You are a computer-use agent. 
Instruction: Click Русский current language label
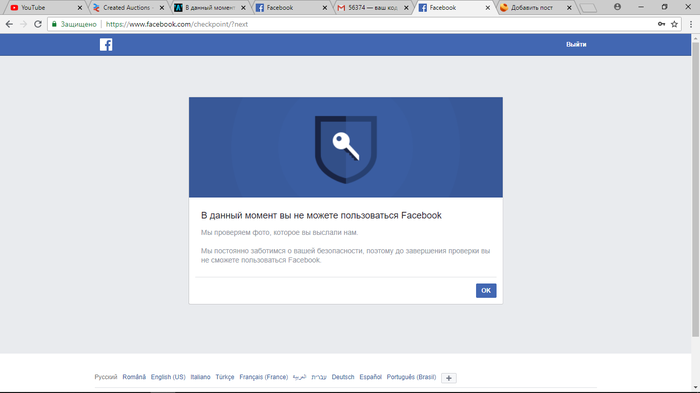(x=106, y=377)
